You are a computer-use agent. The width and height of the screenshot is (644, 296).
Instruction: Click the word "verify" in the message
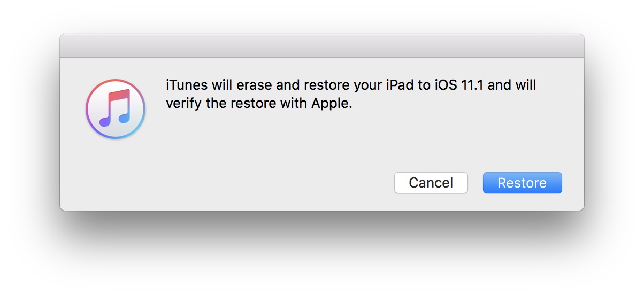click(x=183, y=104)
